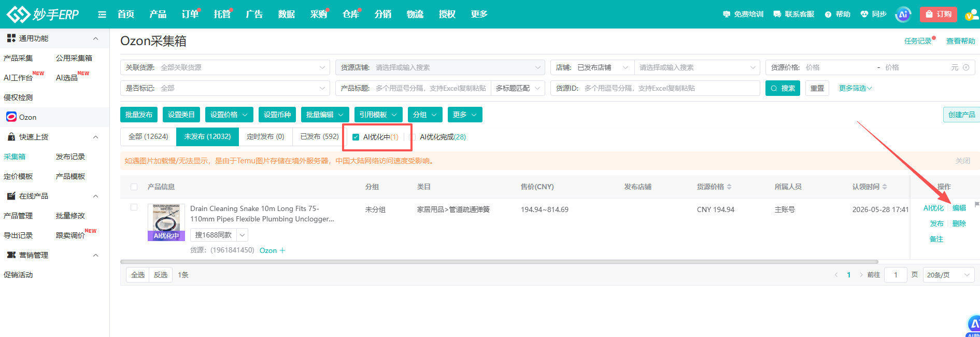Change the 20条/页 page size
Screen dimensions: 980x337
pos(948,275)
